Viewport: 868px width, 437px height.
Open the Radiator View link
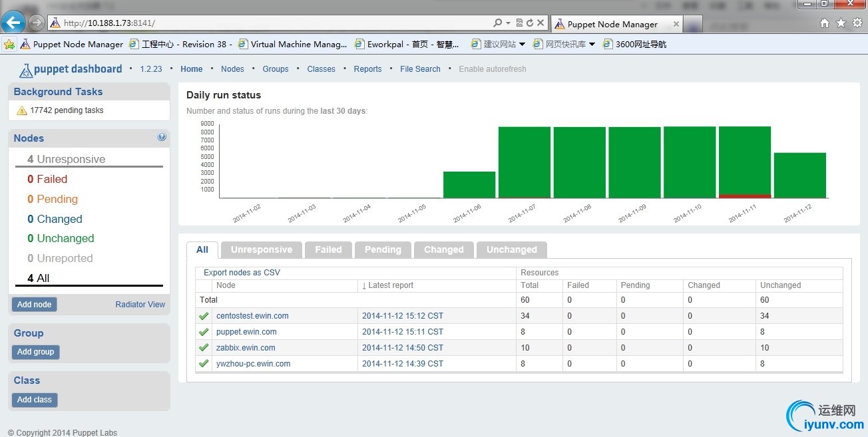[x=140, y=305]
